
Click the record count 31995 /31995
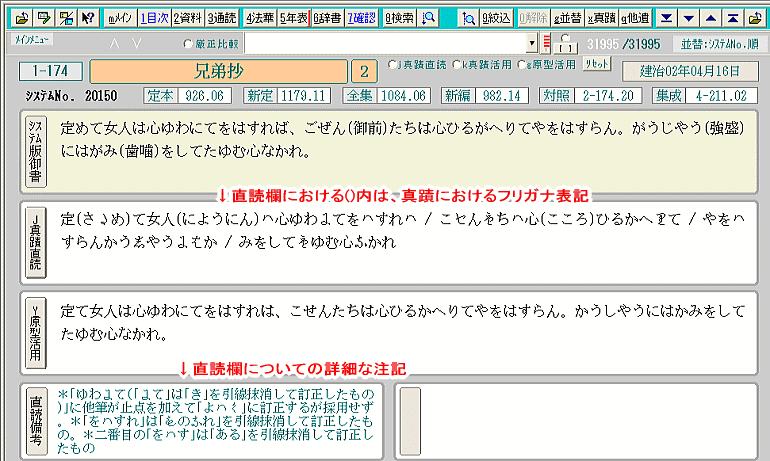point(624,44)
